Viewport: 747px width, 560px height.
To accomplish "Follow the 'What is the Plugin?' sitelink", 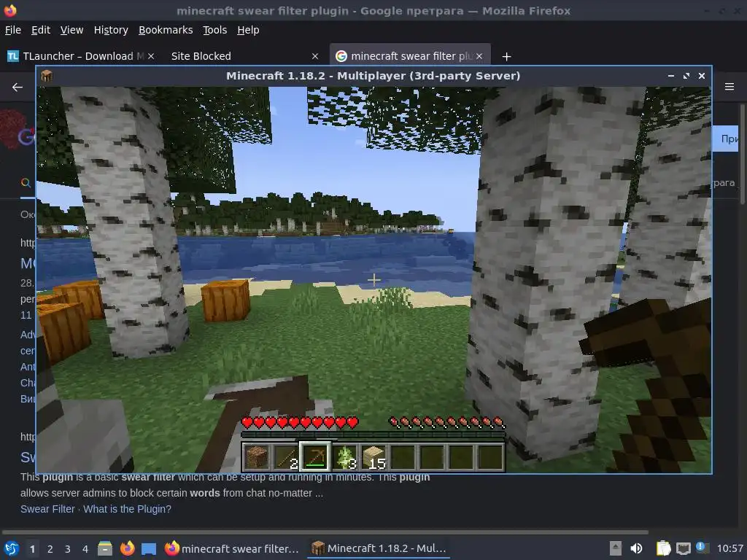I will click(127, 509).
